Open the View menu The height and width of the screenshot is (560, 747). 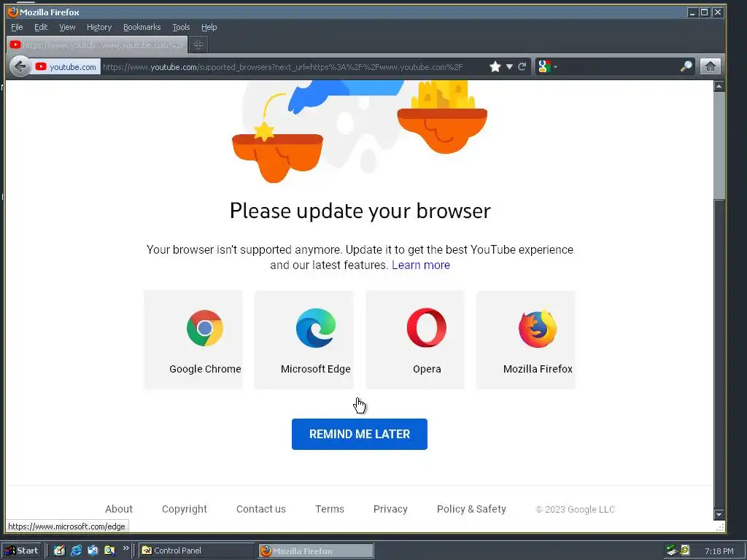tap(67, 27)
